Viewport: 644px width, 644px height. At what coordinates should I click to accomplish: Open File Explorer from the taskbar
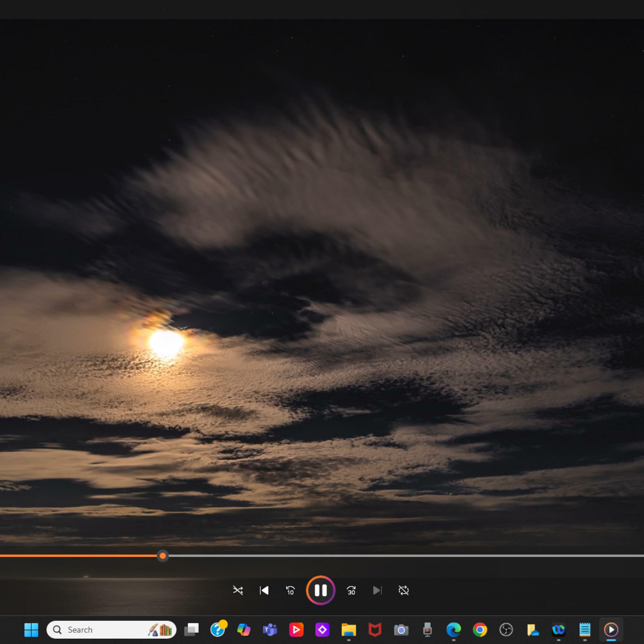(349, 630)
